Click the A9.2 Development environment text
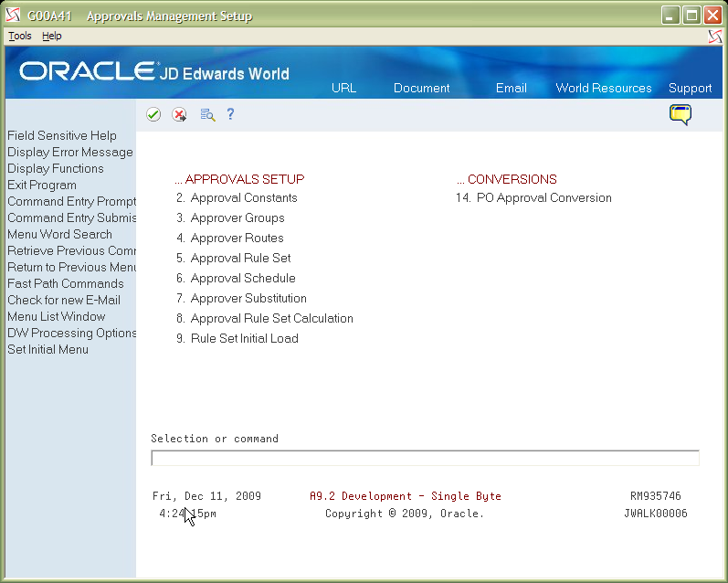 coord(406,496)
